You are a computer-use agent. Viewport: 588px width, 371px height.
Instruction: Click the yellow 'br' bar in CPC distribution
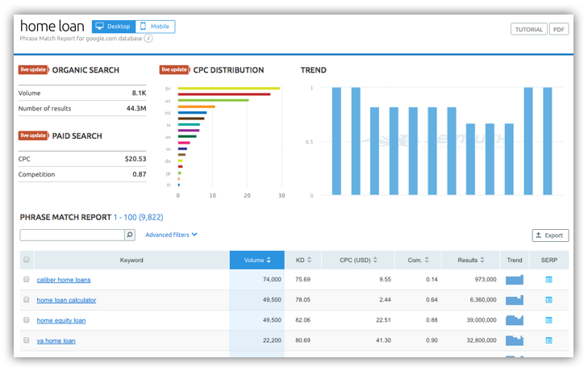(229, 89)
